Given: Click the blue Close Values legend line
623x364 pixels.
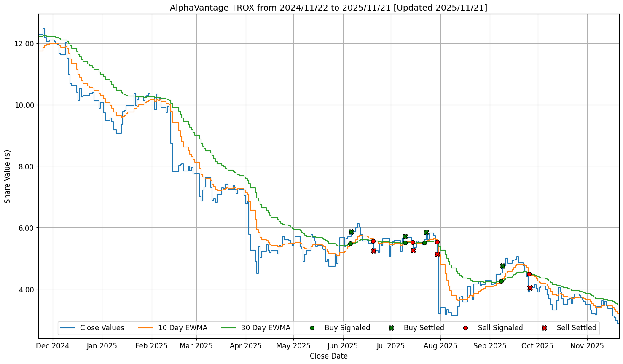Looking at the screenshot, I should 67,328.
